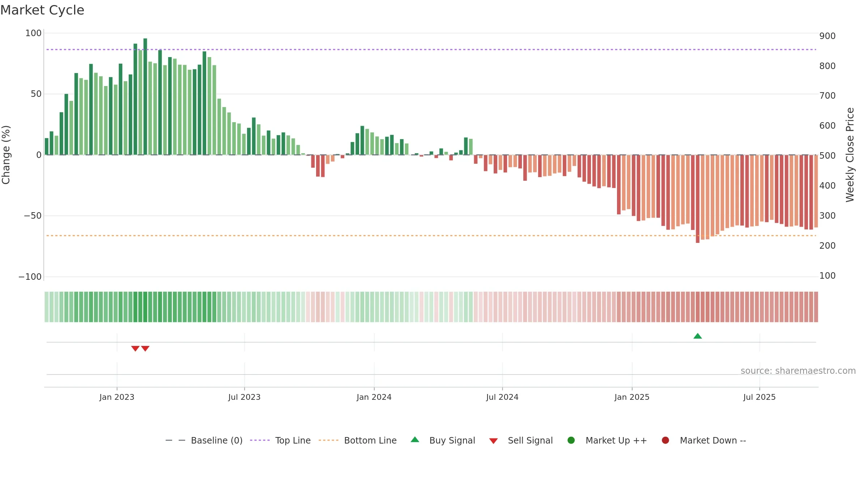Toggle the Buy Signal legend entry
The width and height of the screenshot is (868, 488).
pos(443,440)
